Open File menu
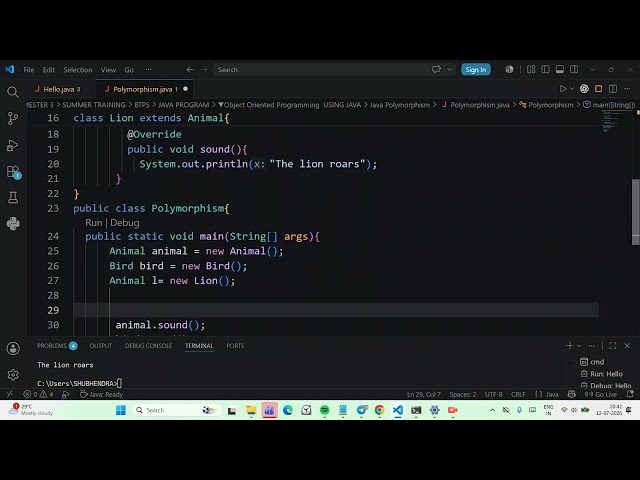This screenshot has width=640, height=480. tap(29, 70)
